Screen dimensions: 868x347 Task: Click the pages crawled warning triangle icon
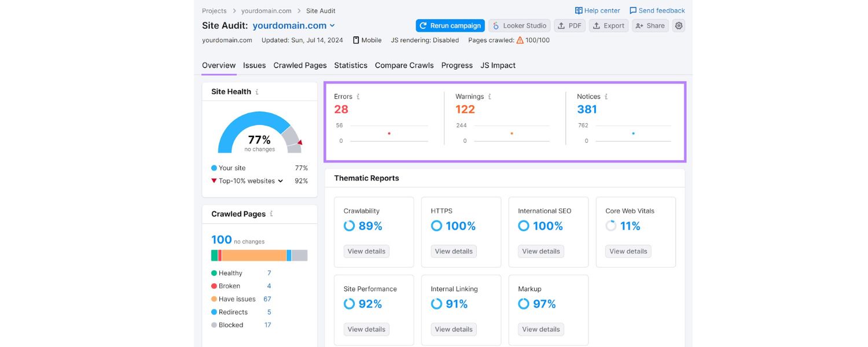(520, 40)
